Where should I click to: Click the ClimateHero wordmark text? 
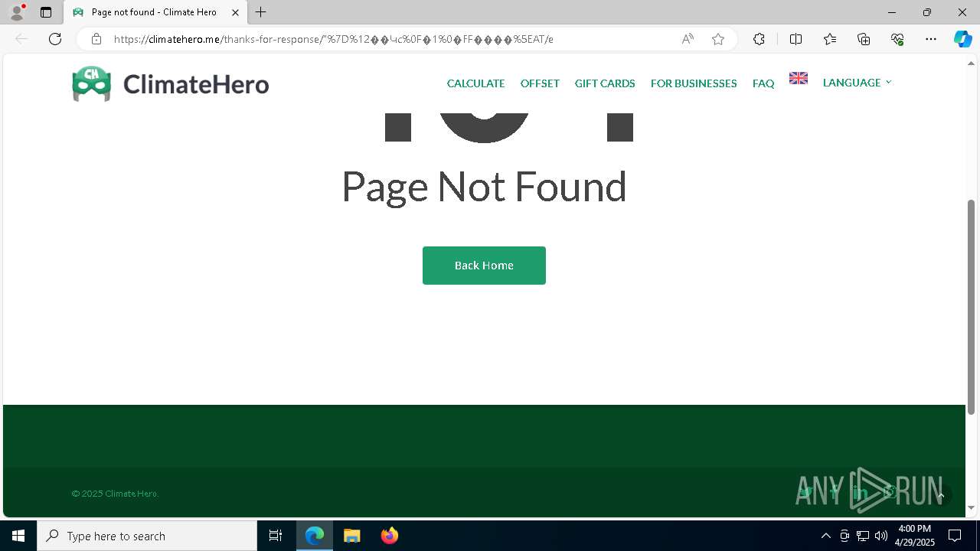pos(196,84)
